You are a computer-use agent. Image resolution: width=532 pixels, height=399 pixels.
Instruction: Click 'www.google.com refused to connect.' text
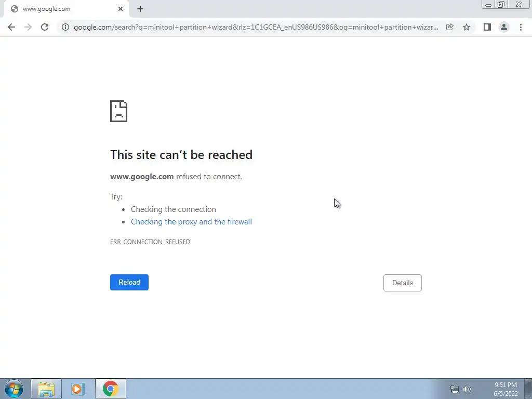[176, 177]
